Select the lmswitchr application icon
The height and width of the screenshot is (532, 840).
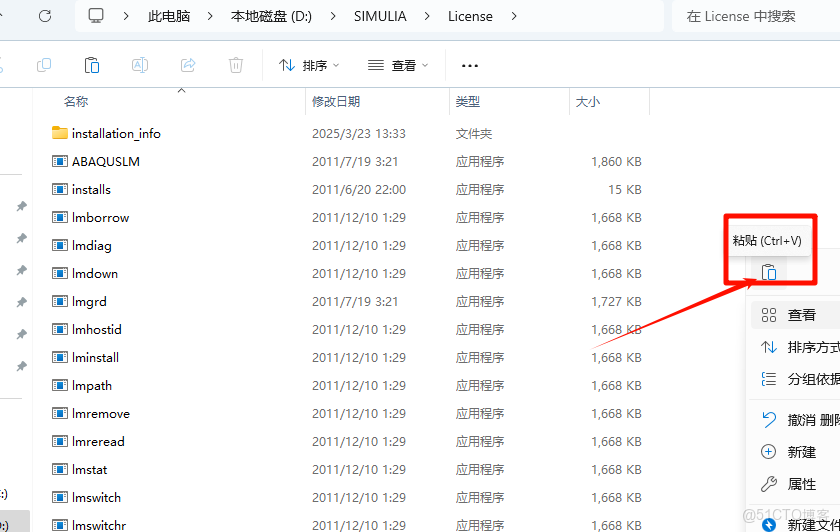pos(59,525)
